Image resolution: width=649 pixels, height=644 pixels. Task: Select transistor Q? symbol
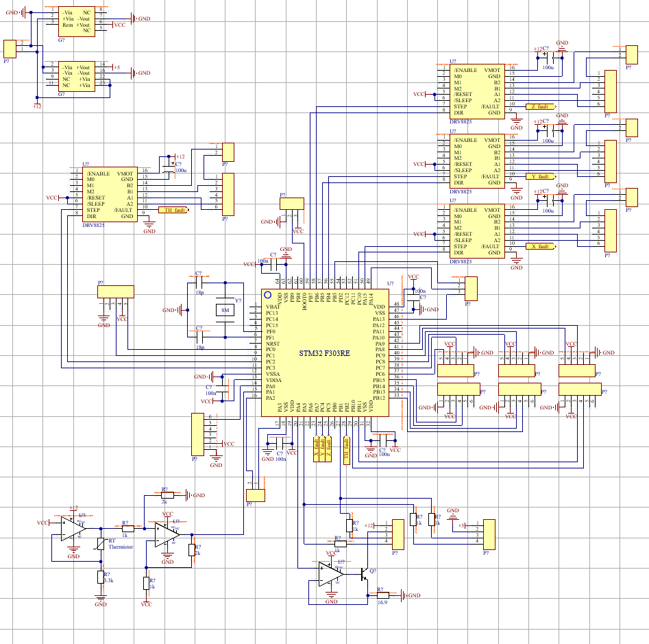364,574
